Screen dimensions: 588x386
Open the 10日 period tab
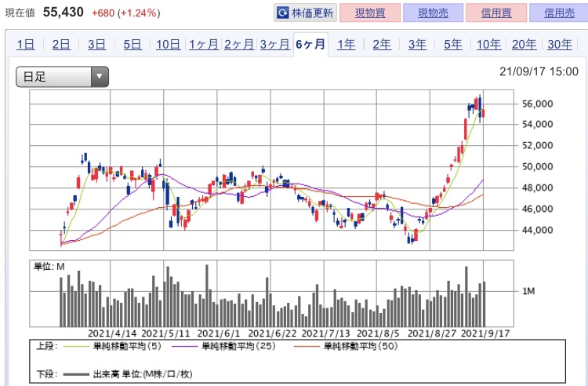pyautogui.click(x=168, y=44)
